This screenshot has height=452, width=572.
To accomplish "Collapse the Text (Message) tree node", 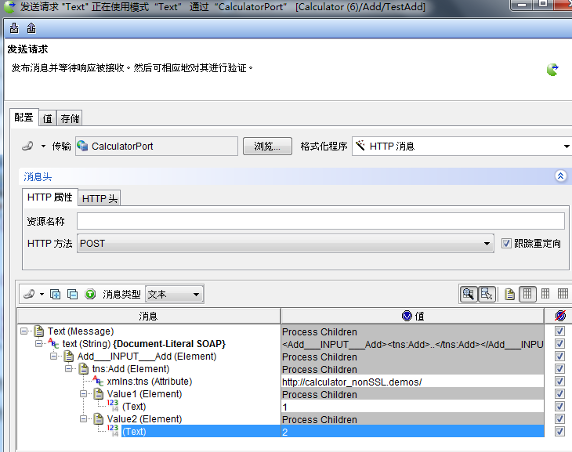I will click(x=24, y=331).
